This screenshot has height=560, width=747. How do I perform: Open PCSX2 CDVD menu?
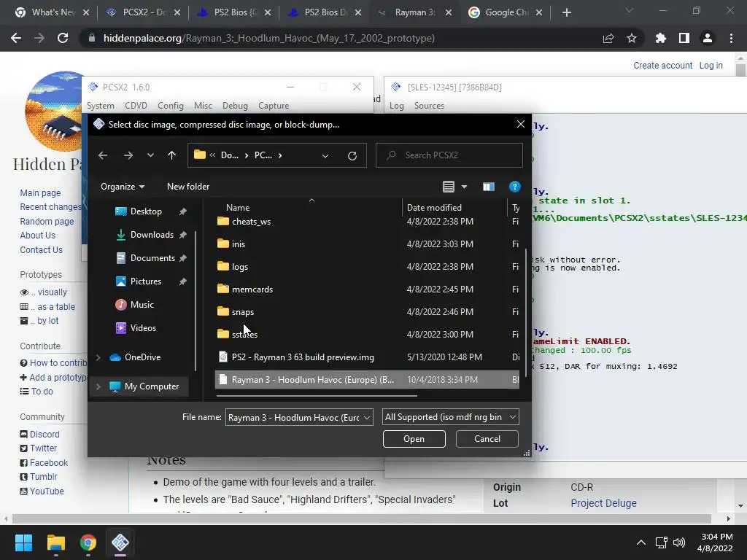[x=136, y=106]
